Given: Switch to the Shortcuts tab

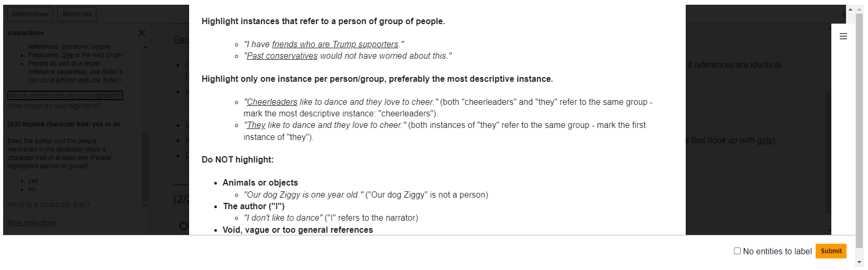Looking at the screenshot, I should coord(77,14).
